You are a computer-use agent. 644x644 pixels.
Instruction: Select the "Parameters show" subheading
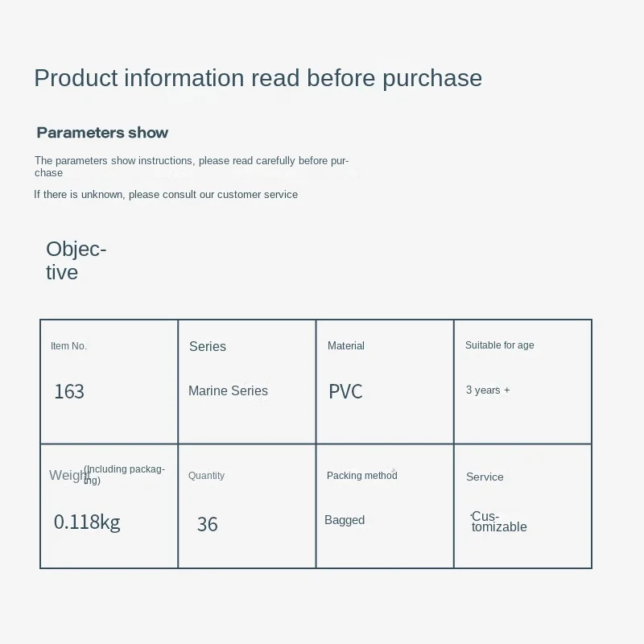pyautogui.click(x=102, y=133)
